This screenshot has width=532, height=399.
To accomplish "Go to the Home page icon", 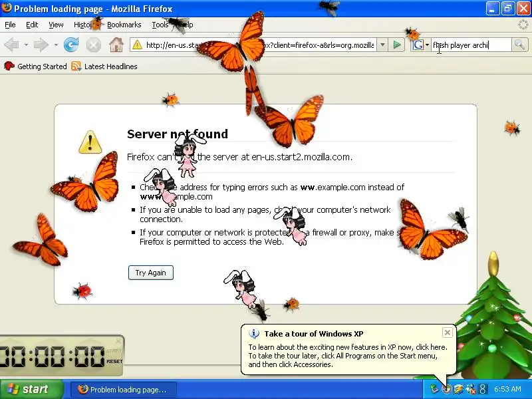I will (x=116, y=45).
